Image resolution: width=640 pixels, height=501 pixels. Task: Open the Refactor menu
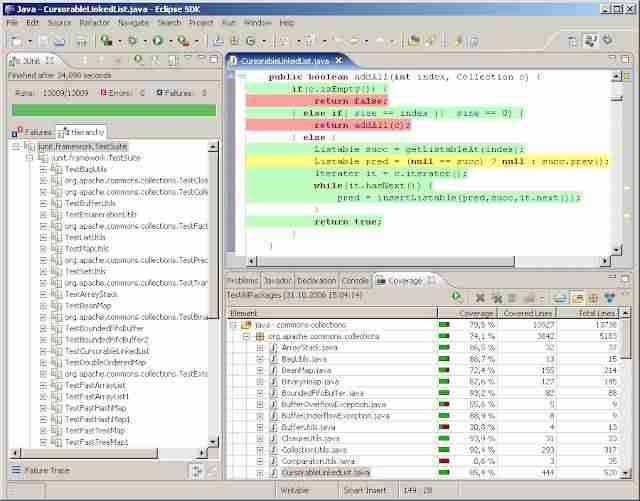94,22
